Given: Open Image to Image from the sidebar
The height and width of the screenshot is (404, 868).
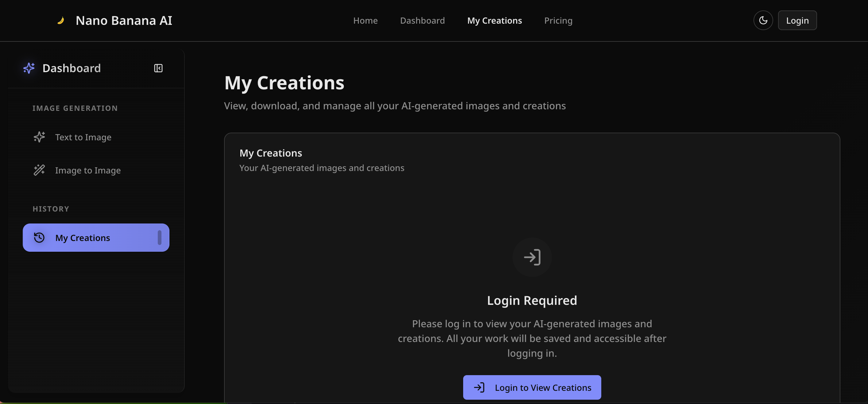Looking at the screenshot, I should pyautogui.click(x=87, y=170).
